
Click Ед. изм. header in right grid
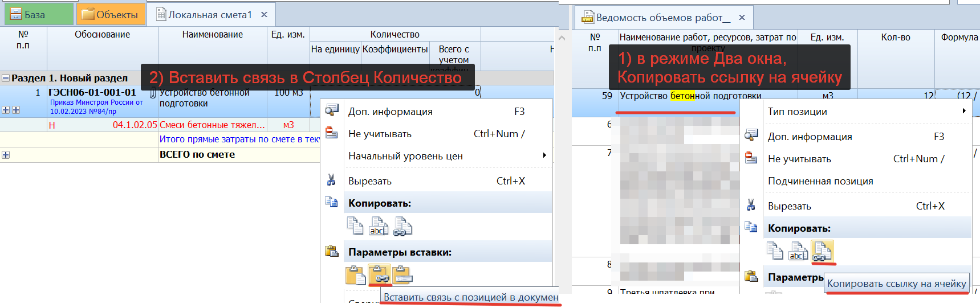827,38
